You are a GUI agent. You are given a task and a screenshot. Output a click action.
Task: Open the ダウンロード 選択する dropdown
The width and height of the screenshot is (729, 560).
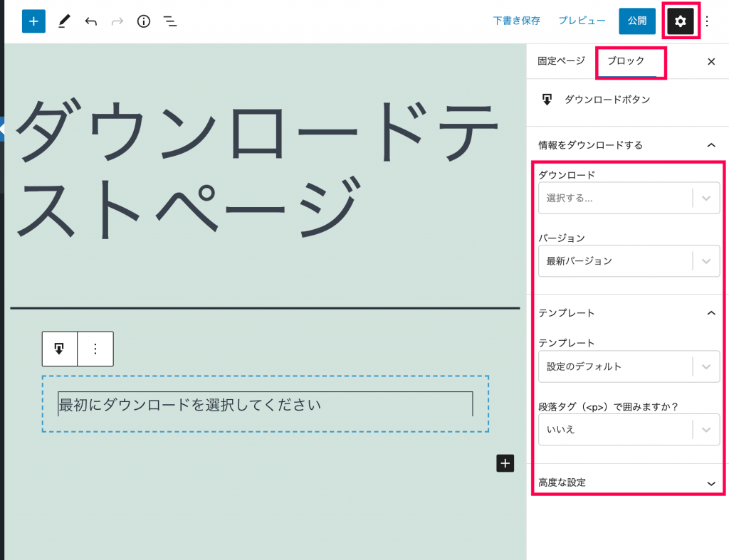[629, 198]
